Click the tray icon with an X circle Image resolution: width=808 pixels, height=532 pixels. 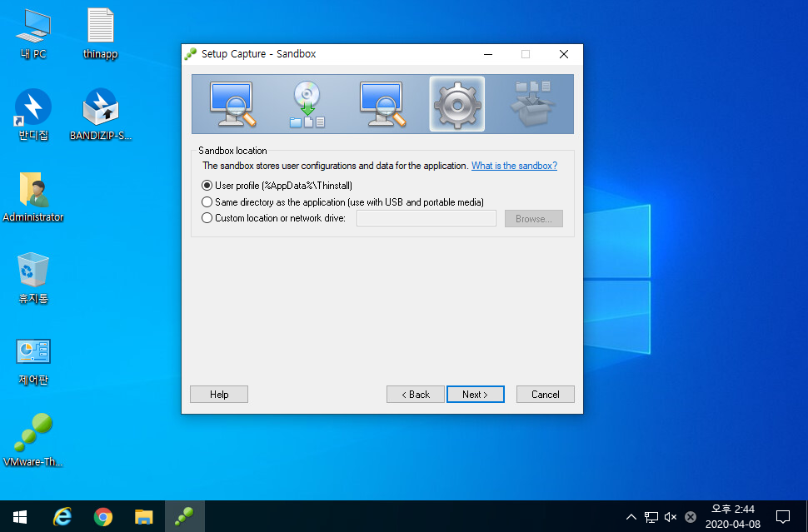[691, 517]
